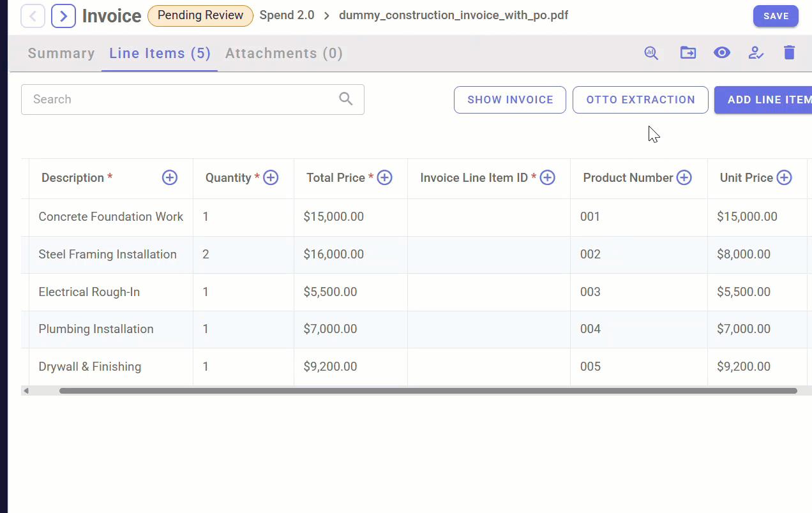The height and width of the screenshot is (513, 812).
Task: Click quantity cell with value 2
Action: tap(243, 255)
